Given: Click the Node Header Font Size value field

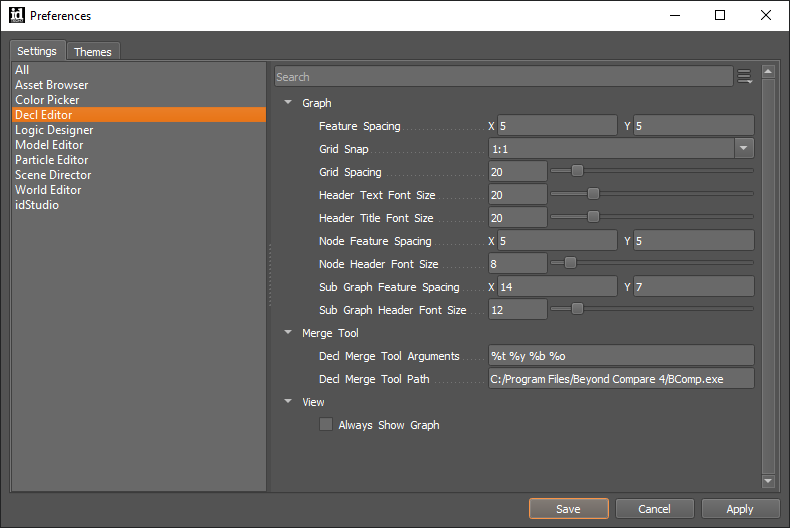Looking at the screenshot, I should point(517,263).
